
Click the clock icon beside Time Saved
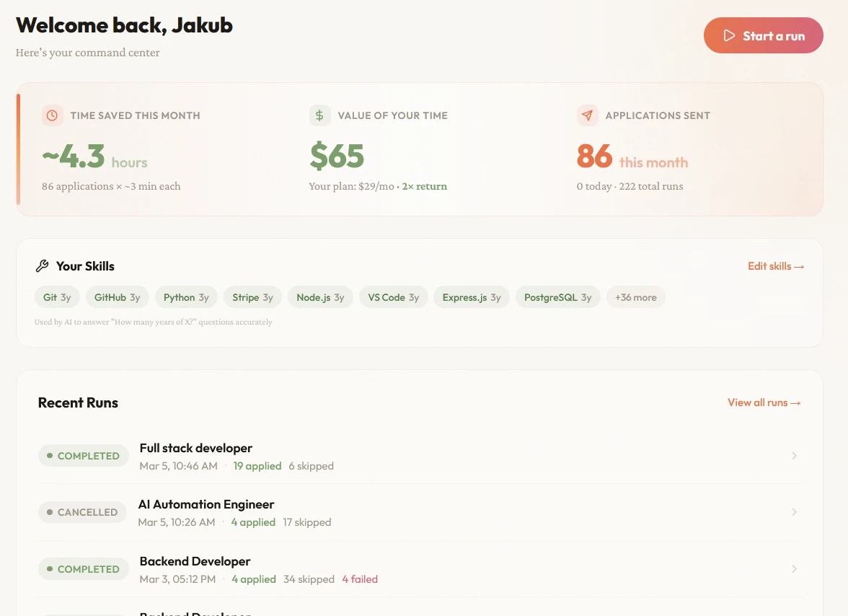[x=52, y=115]
